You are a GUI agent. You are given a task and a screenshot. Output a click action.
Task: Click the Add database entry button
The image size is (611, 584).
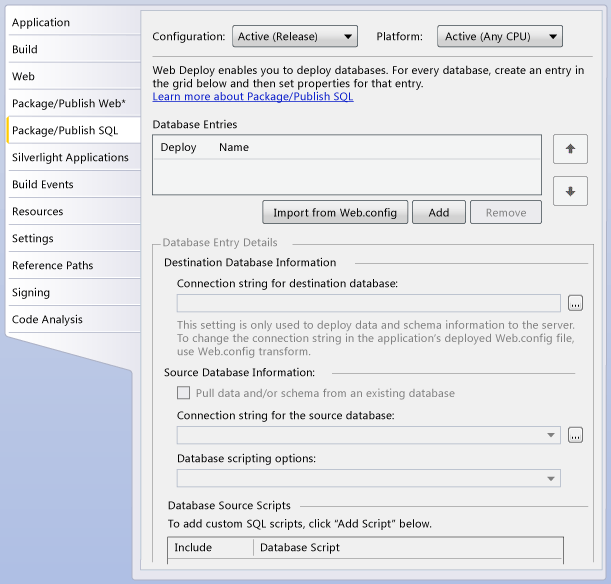(439, 212)
